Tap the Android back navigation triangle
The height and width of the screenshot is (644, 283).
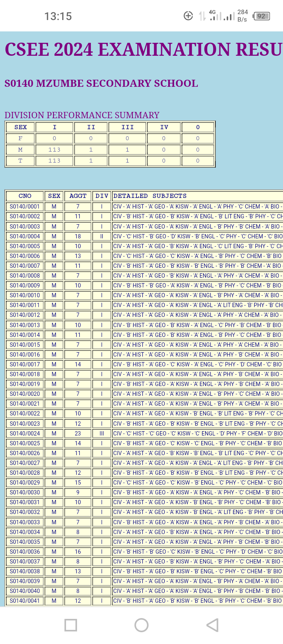point(213,625)
